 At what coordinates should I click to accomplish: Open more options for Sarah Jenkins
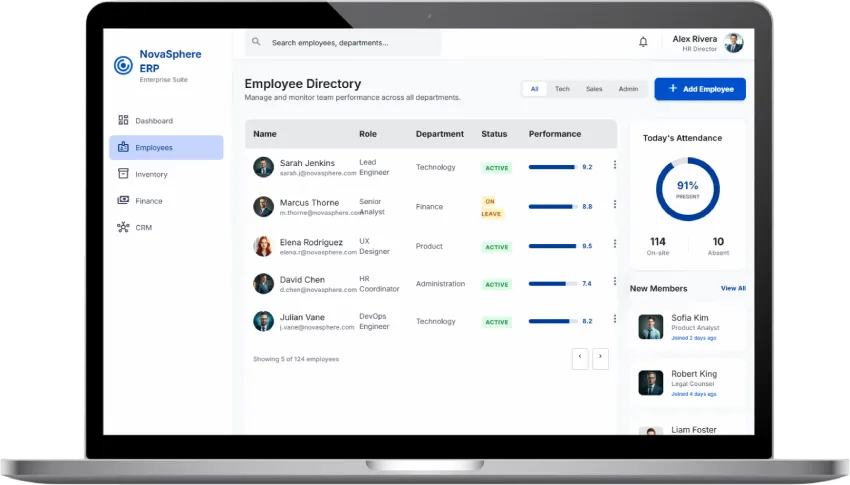(x=615, y=165)
